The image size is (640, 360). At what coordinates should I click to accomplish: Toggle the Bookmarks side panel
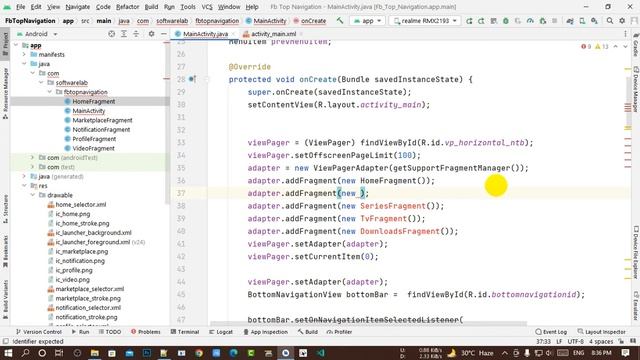pyautogui.click(x=5, y=251)
